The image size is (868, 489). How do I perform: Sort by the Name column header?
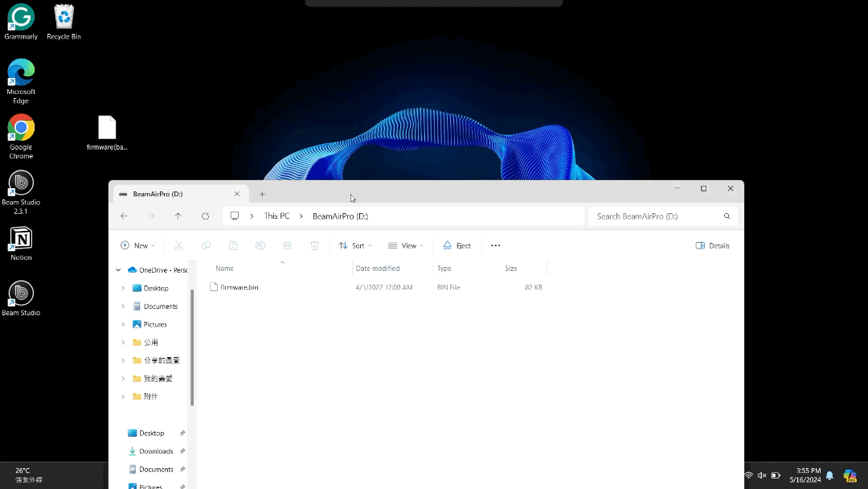tap(224, 268)
